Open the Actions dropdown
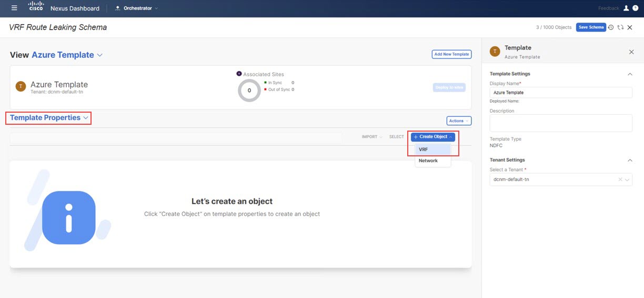Image resolution: width=644 pixels, height=298 pixels. coord(459,121)
